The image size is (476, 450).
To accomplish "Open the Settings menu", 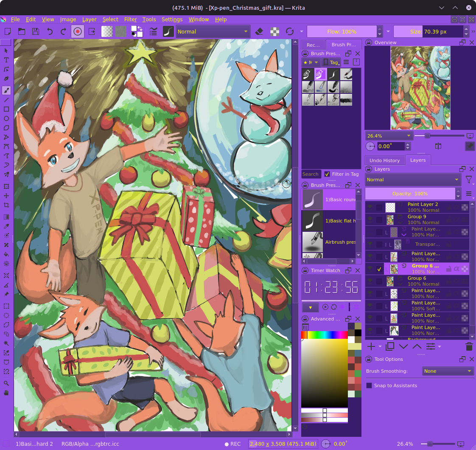I will point(172,19).
